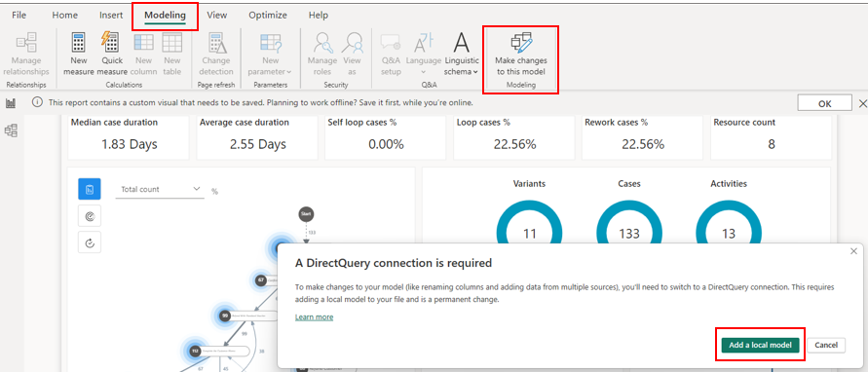The image size is (868, 372).
Task: Switch to the Insert tab
Action: (x=111, y=15)
